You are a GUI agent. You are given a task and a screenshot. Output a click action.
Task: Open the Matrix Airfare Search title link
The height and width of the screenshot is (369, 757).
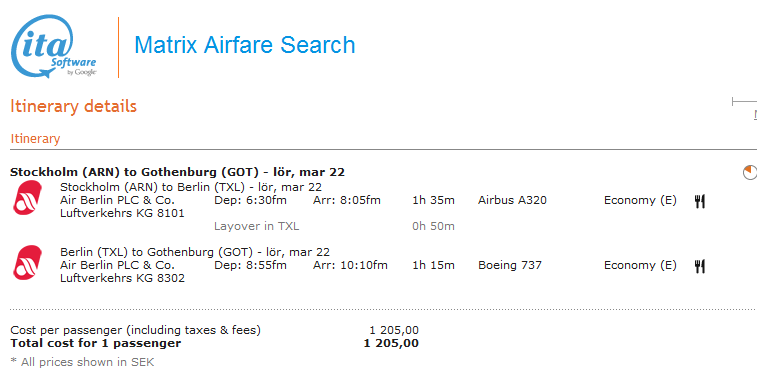coord(245,45)
